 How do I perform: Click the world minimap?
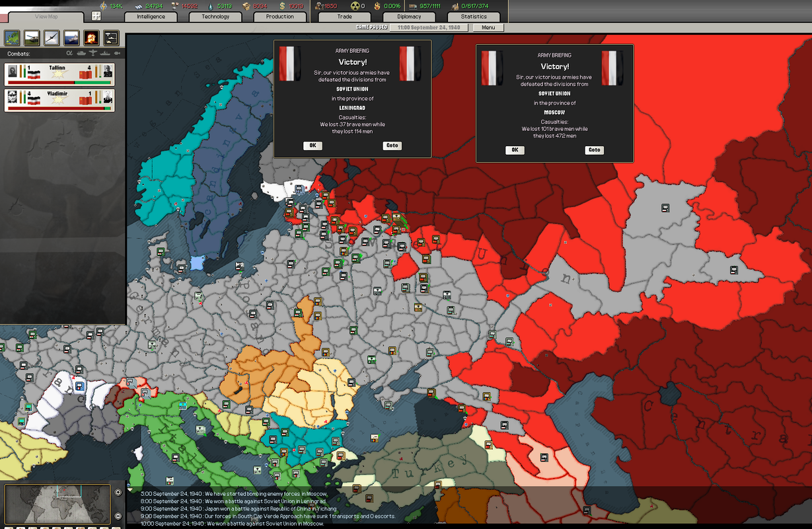57,505
